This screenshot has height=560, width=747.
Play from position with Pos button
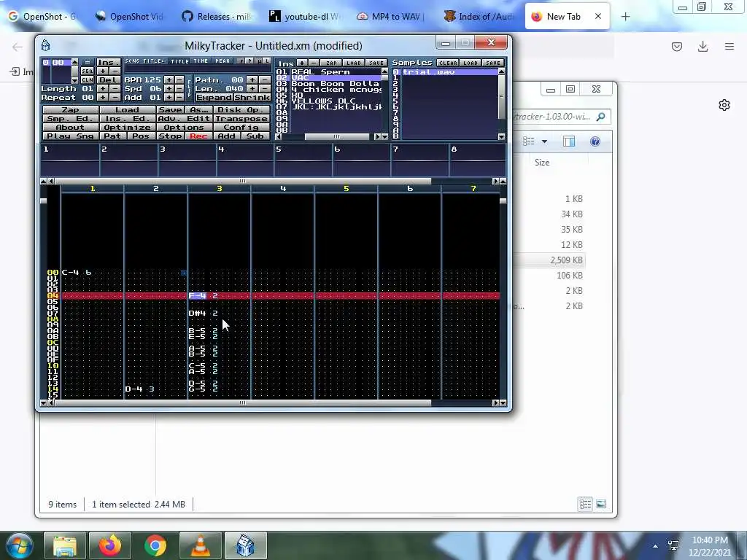(141, 136)
